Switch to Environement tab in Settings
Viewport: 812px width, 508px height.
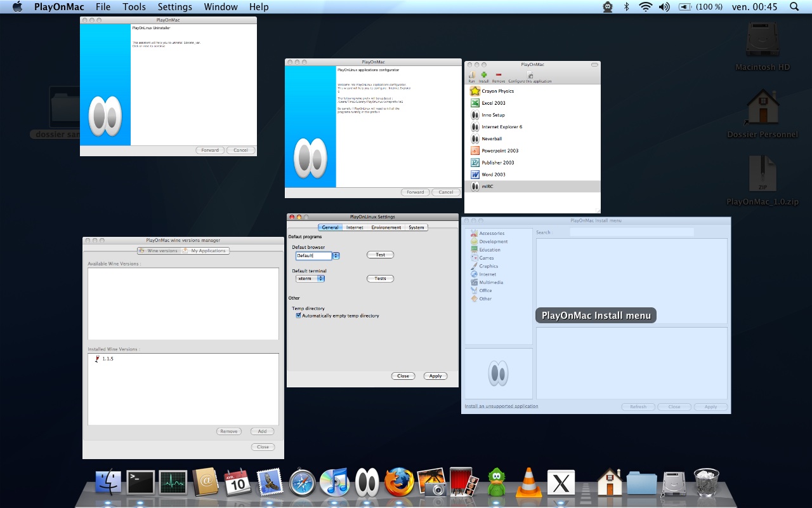click(x=386, y=227)
